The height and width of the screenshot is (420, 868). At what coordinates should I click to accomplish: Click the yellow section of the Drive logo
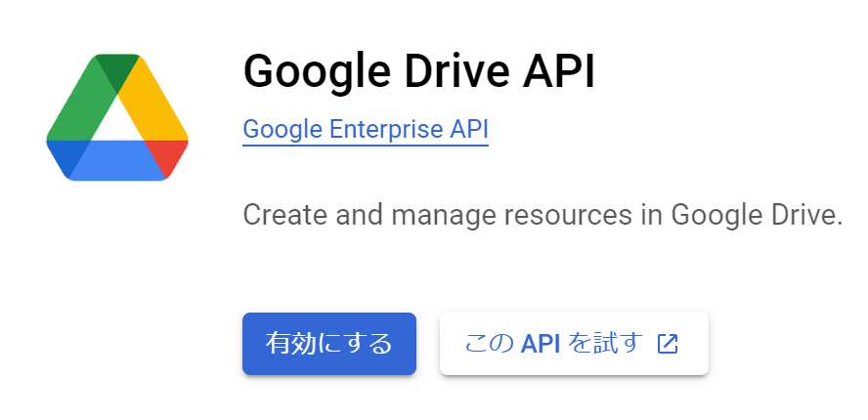point(156,103)
